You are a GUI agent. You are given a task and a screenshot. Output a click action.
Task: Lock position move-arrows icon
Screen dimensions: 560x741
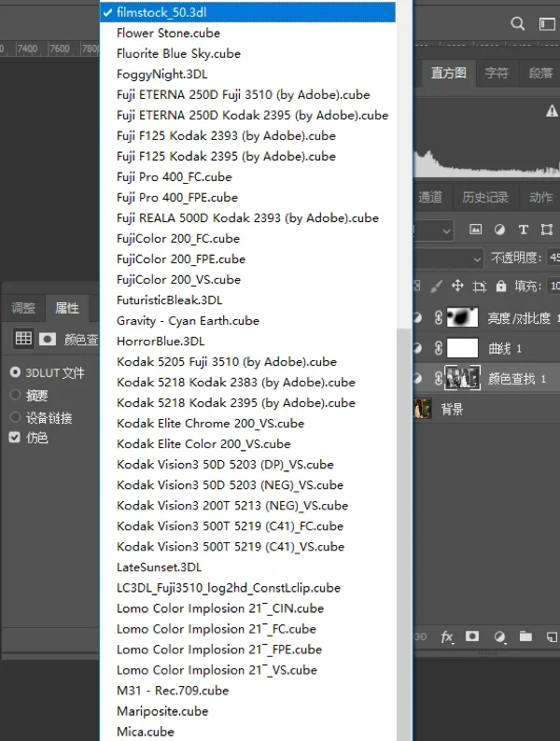click(x=457, y=286)
